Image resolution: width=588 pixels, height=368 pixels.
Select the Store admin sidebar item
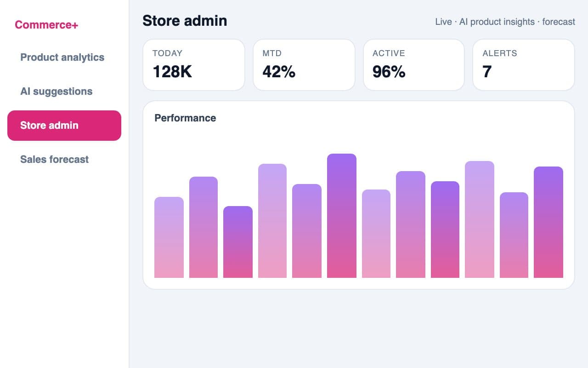point(64,126)
